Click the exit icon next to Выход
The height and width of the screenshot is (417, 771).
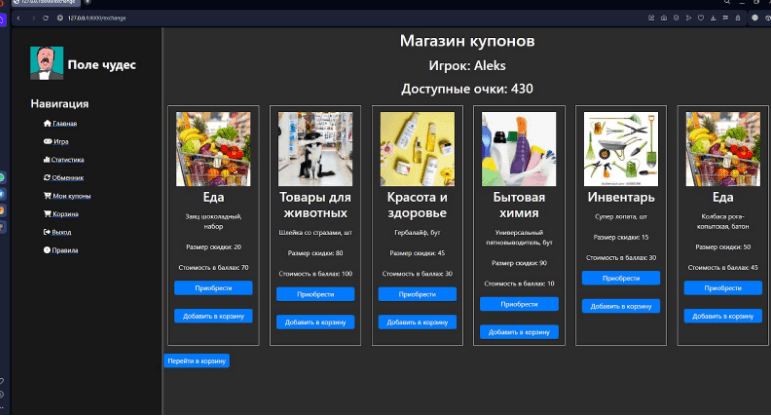[x=47, y=232]
